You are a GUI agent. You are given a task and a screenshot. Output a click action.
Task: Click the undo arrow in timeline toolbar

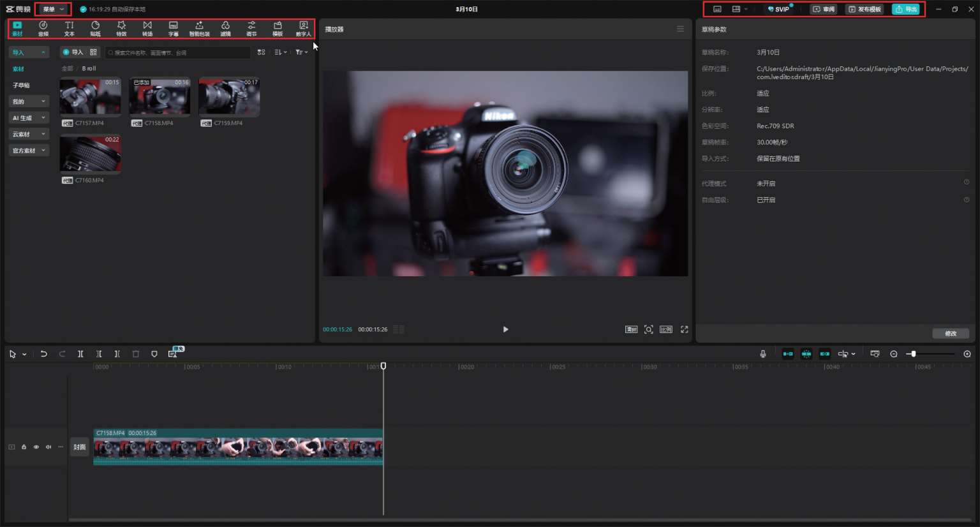[43, 354]
